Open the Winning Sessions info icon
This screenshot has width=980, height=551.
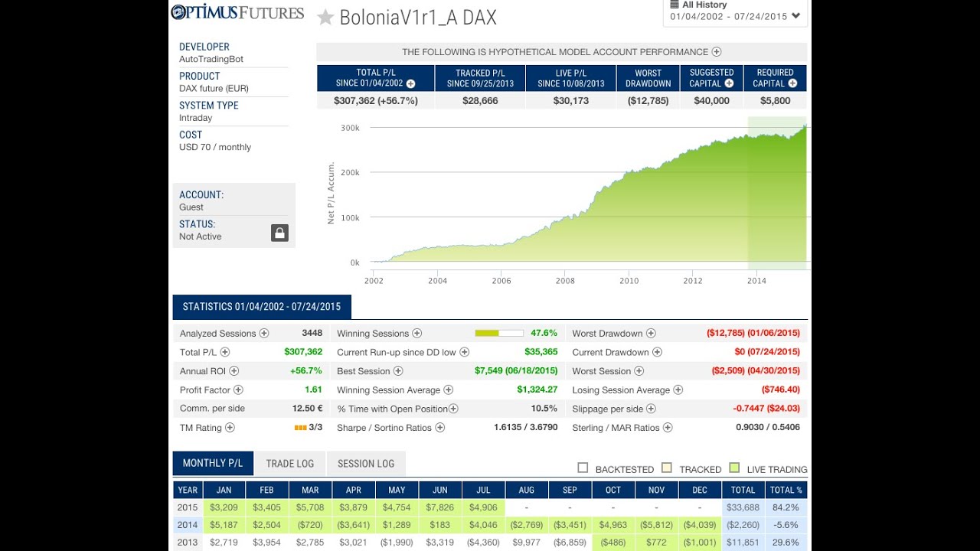coord(417,333)
